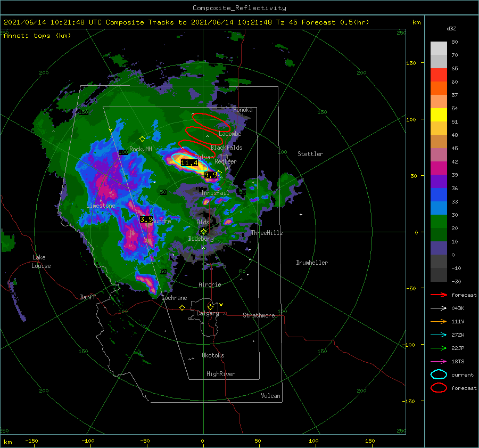Click the orange 111V arrow legend icon
Screen dimensions: 479x448
439,321
